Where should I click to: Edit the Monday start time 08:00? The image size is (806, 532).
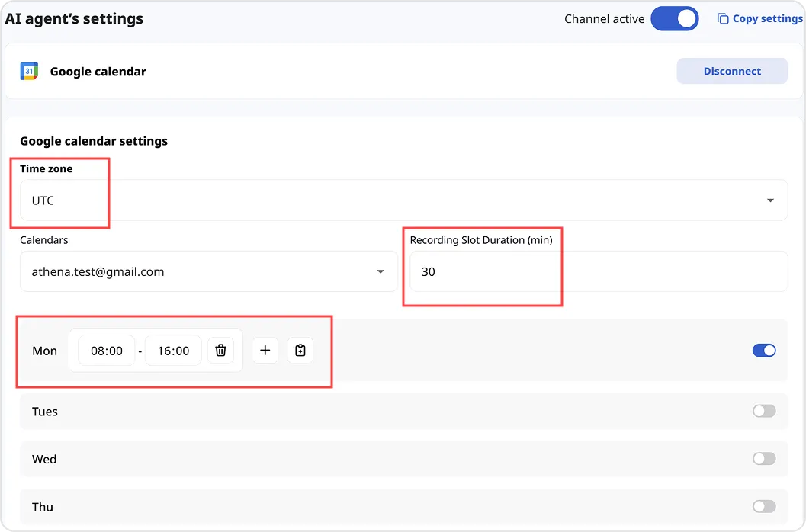point(107,351)
